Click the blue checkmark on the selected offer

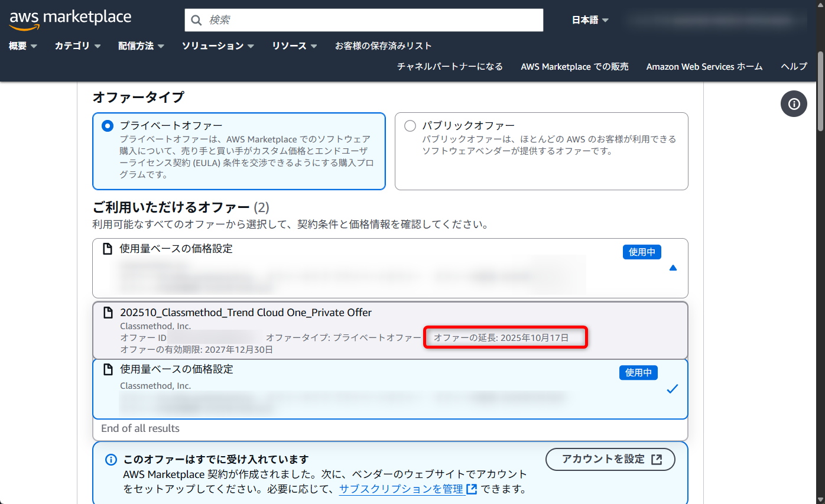[672, 389]
